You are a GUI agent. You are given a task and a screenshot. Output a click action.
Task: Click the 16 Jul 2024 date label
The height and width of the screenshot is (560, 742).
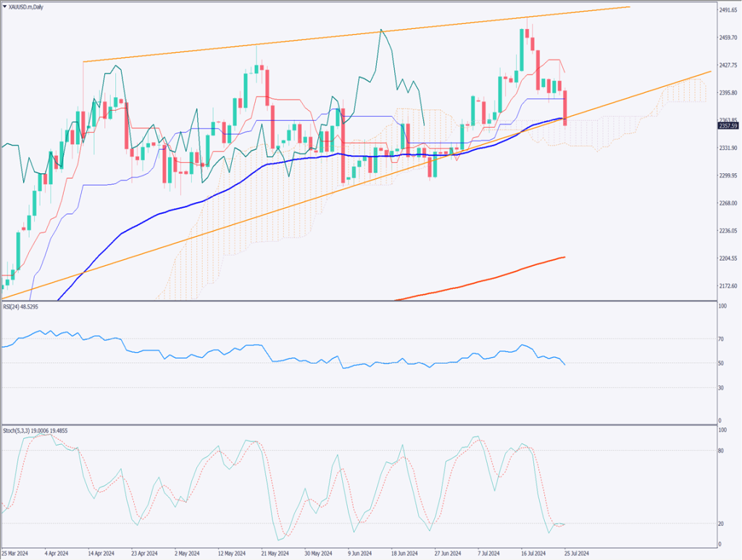[532, 554]
